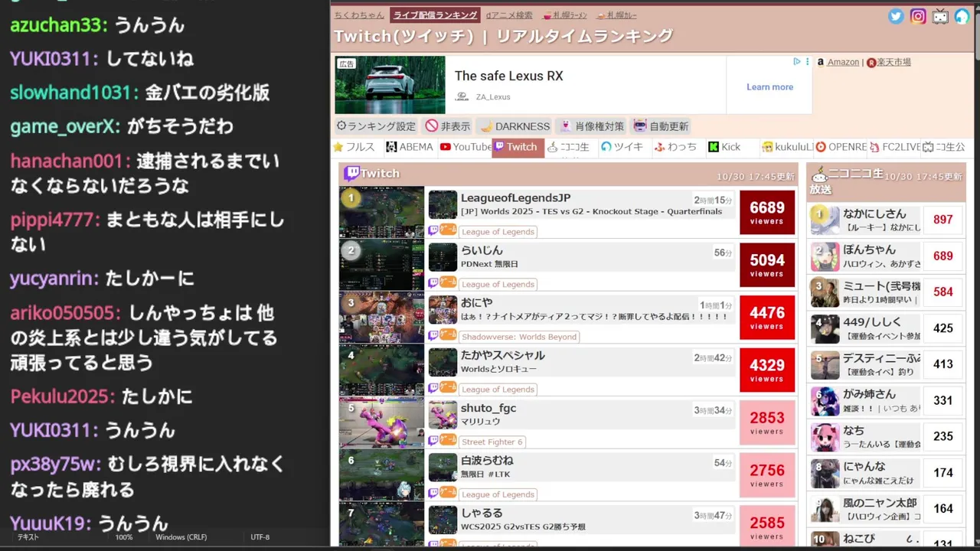Switch to the ABEMA tab
980x551 pixels.
coord(410,147)
